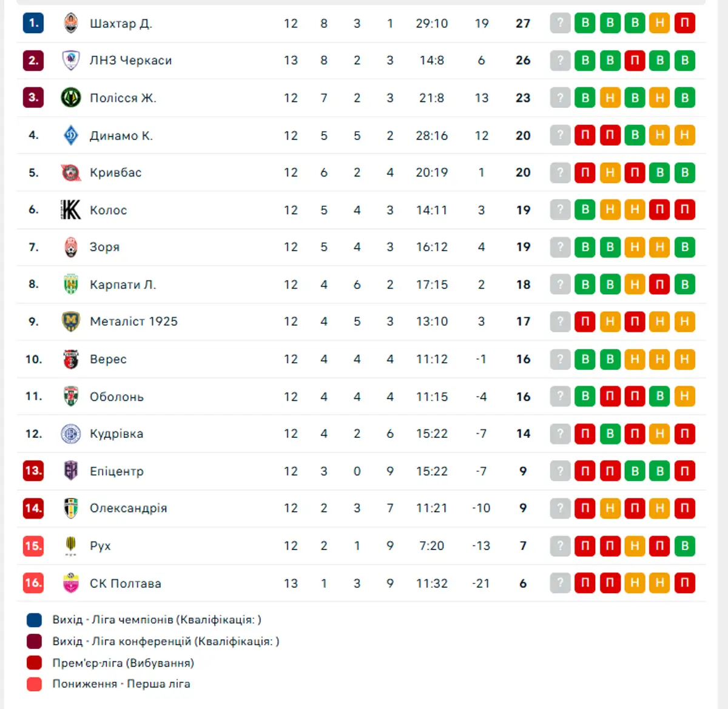This screenshot has width=728, height=709.
Task: Click the Металіст 1925 team badge
Action: pos(71,321)
